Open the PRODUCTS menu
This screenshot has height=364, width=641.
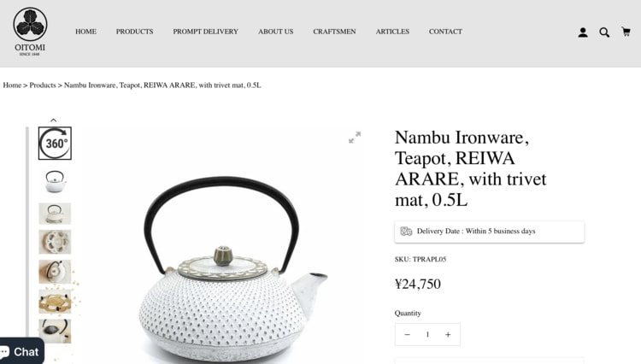pyautogui.click(x=134, y=32)
